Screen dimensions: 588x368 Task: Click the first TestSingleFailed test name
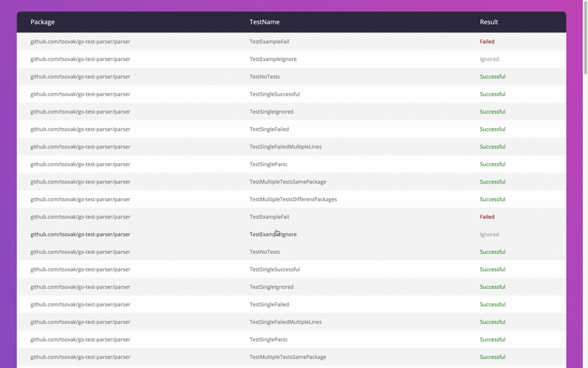pyautogui.click(x=269, y=129)
